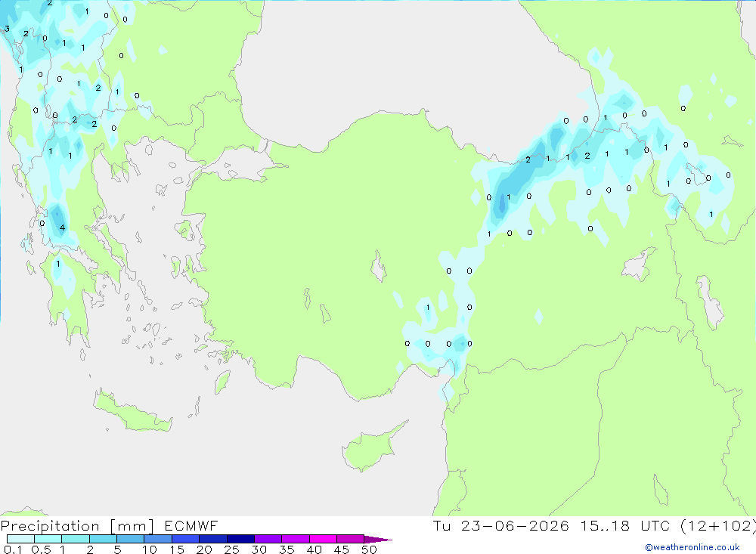Select the 5–10 mm legend swatch

click(x=131, y=539)
